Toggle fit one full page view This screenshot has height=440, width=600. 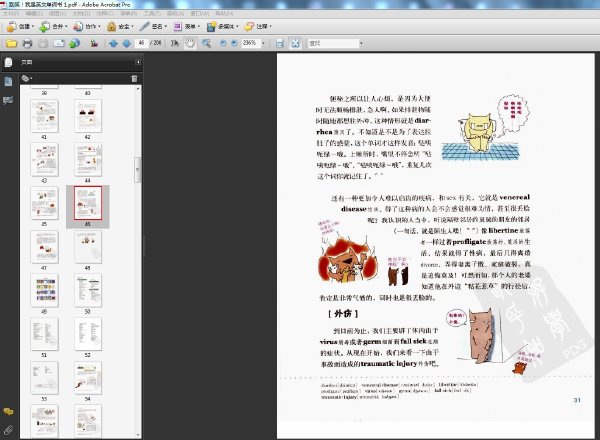295,43
